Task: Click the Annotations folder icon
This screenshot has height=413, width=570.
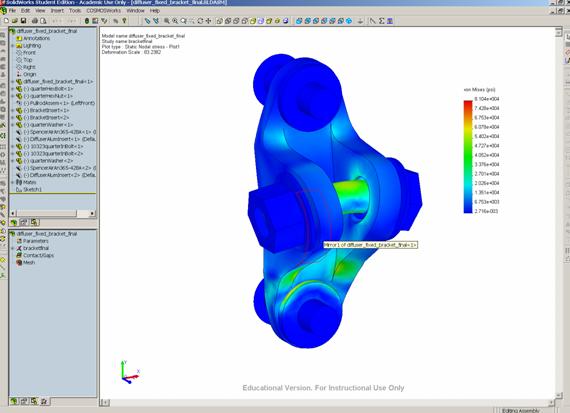Action: (x=19, y=38)
